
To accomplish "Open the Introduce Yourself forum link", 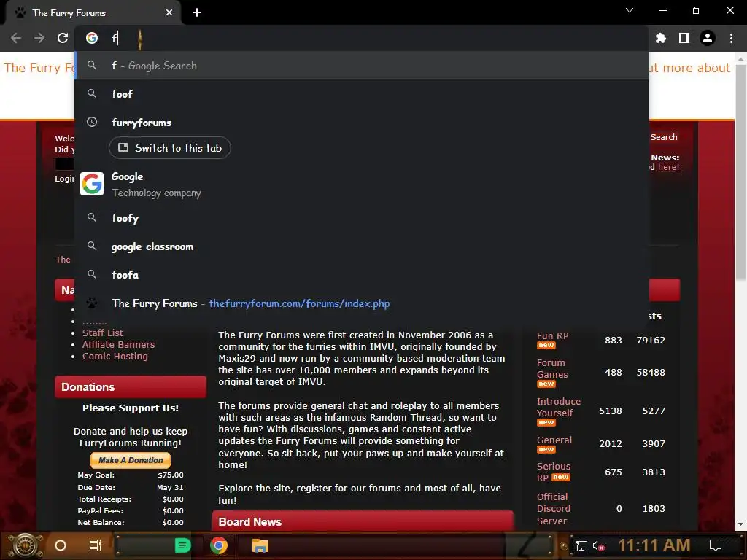I will click(x=558, y=407).
